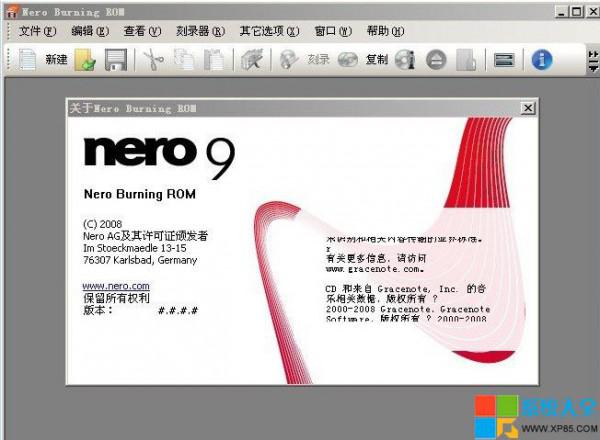Viewport: 600px width, 440px height.
Task: Click the blue Info about icon
Action: click(x=542, y=60)
